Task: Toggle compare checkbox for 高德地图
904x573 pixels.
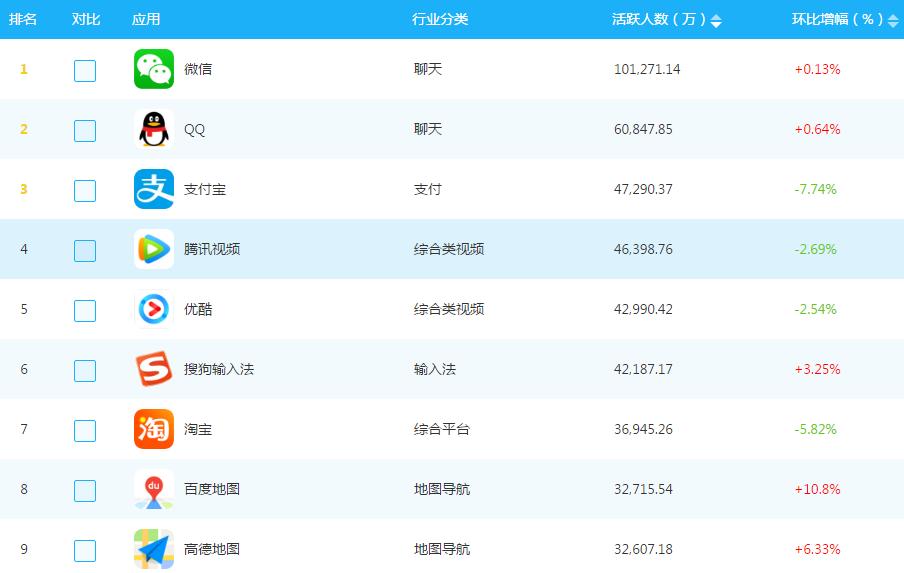Action: pyautogui.click(x=85, y=551)
